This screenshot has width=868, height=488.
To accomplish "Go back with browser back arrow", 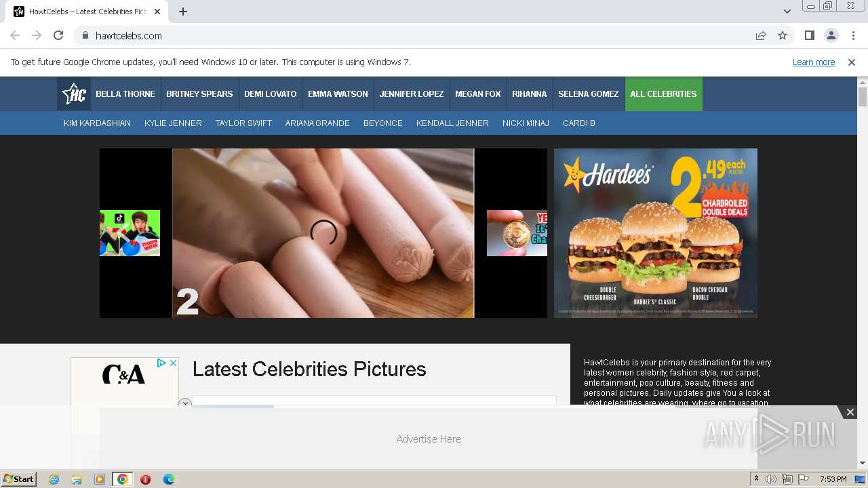I will click(15, 35).
